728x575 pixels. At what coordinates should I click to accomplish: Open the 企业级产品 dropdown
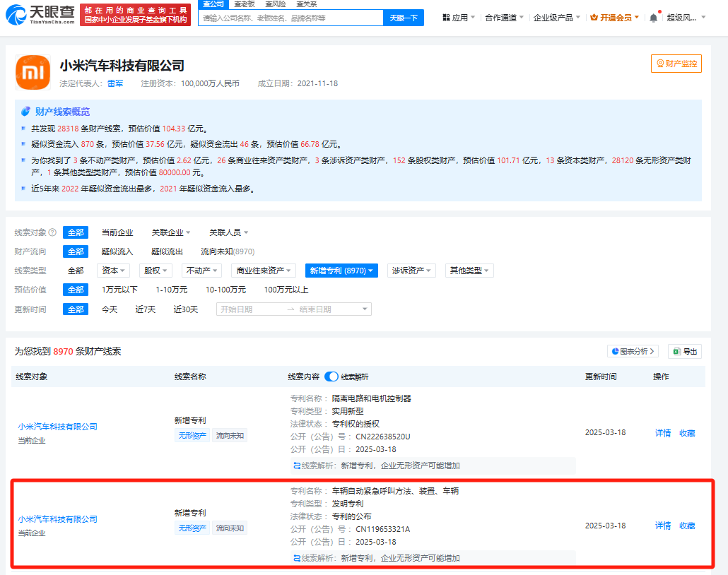[x=557, y=18]
